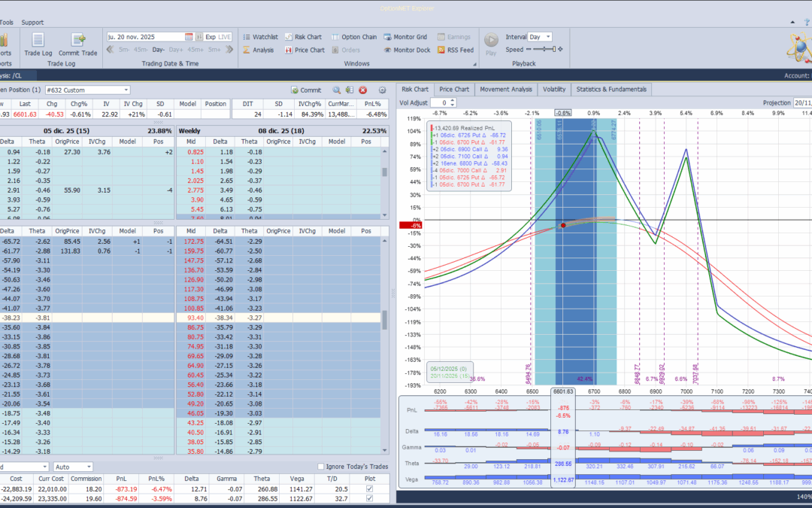Increase the Vol Adjust stepper value

click(453, 100)
